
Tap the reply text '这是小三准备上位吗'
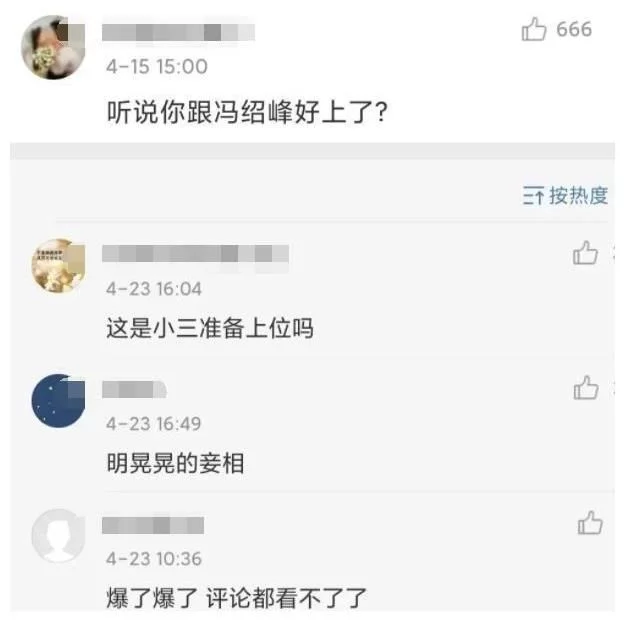[210, 328]
